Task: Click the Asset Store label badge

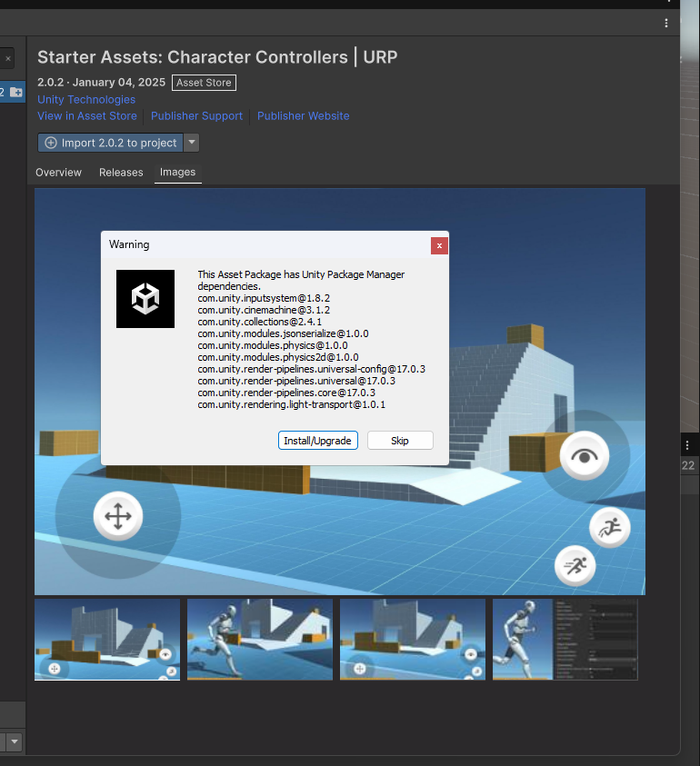Action: [x=204, y=83]
